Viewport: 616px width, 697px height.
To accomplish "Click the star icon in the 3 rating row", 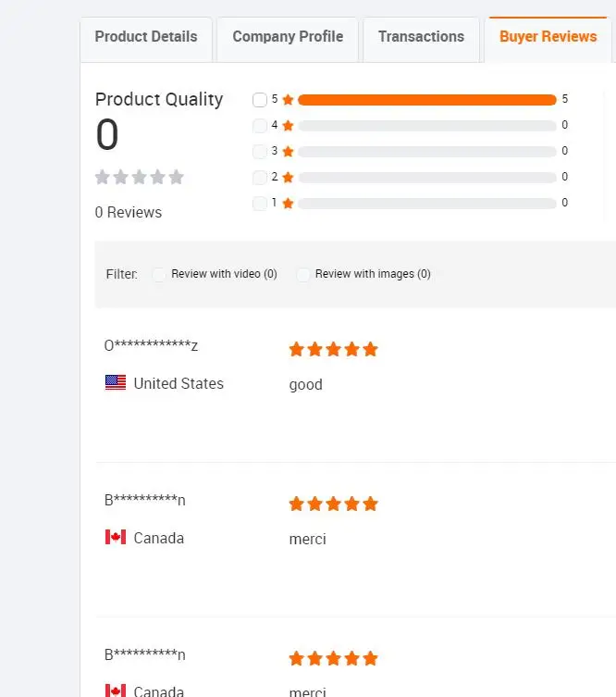I will (x=288, y=152).
